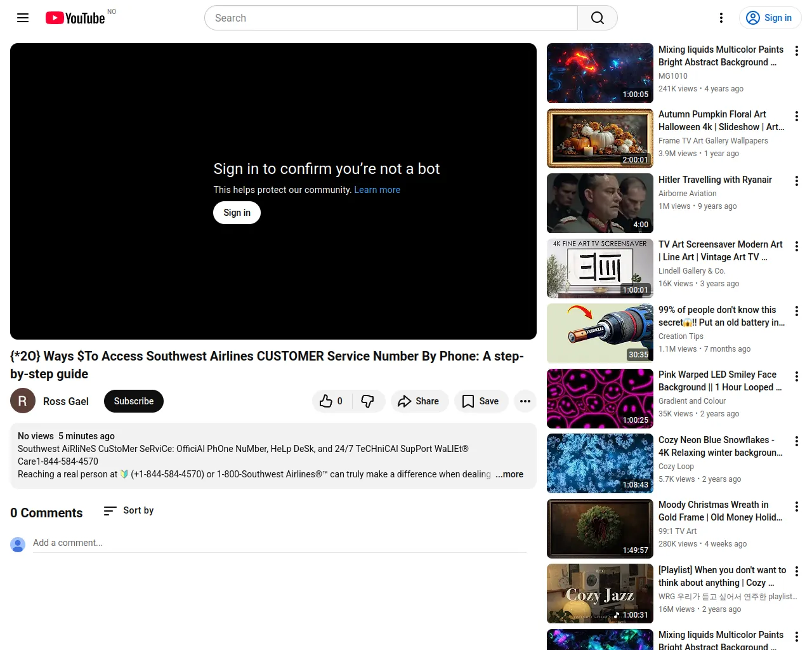Screen dimensions: 812x650
Task: Open the Autumn Pumpkin Floral Art title
Action: (722, 121)
